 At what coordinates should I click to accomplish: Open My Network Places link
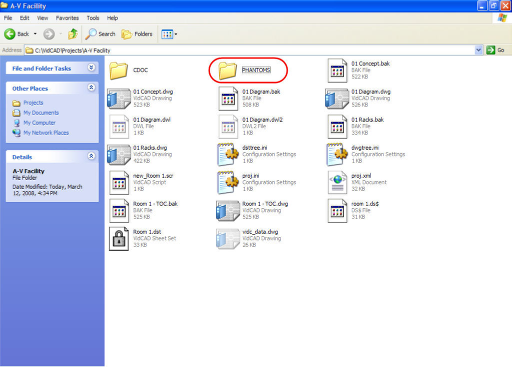(x=46, y=133)
